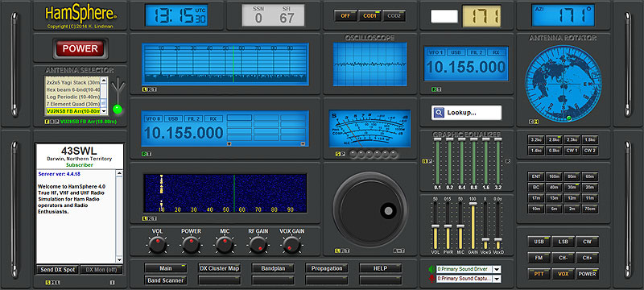The image size is (644, 290).
Task: Select Log Periodic (10-40m) antenna
Action: point(72,97)
